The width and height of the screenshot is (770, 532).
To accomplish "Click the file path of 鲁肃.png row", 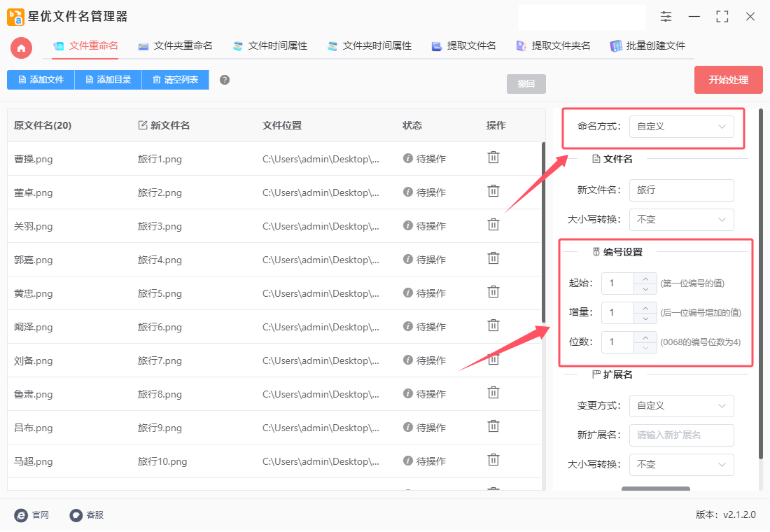I will 321,395.
